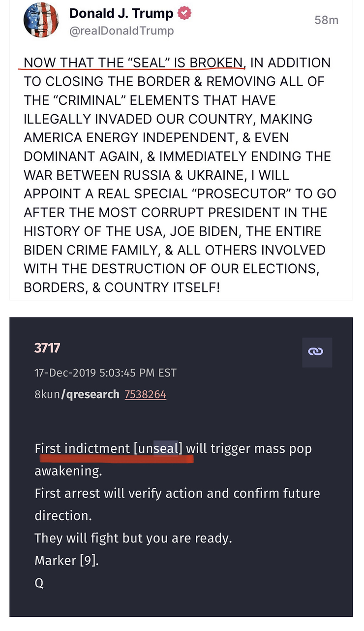This screenshot has width=364, height=631.
Task: Select the "Marker [9]." line
Action: coord(66,560)
